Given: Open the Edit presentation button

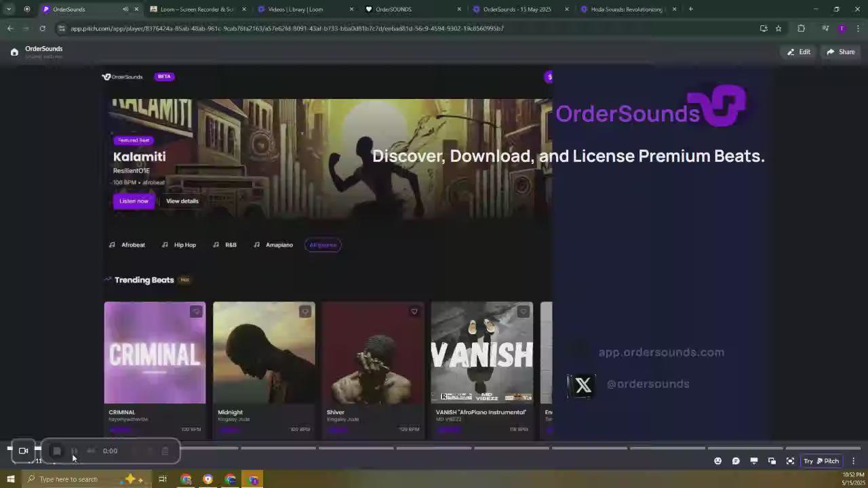Looking at the screenshot, I should point(799,52).
